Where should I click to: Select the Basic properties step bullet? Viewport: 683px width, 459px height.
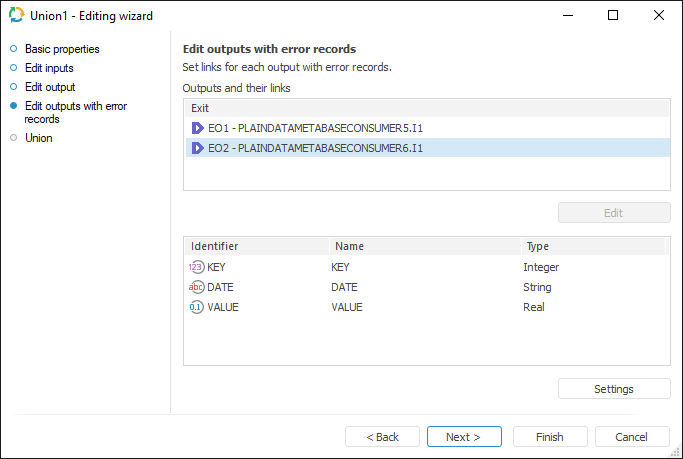pyautogui.click(x=14, y=49)
